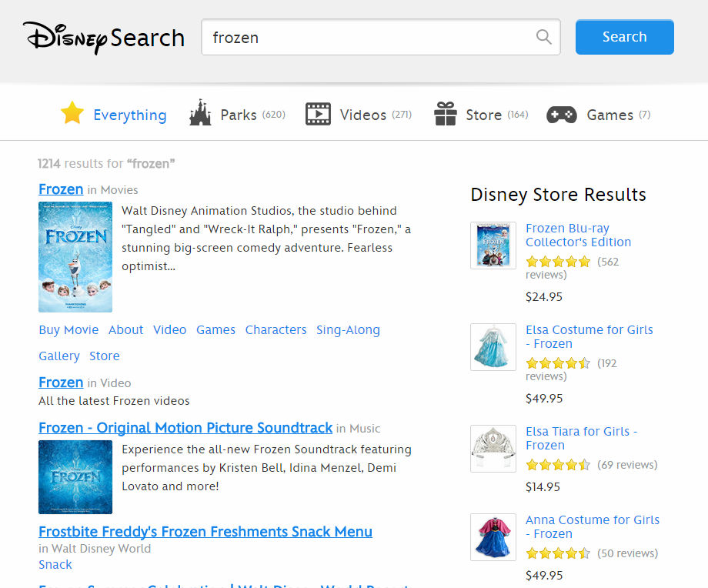The height and width of the screenshot is (588, 708).
Task: Switch to the Games results tab
Action: pyautogui.click(x=609, y=115)
